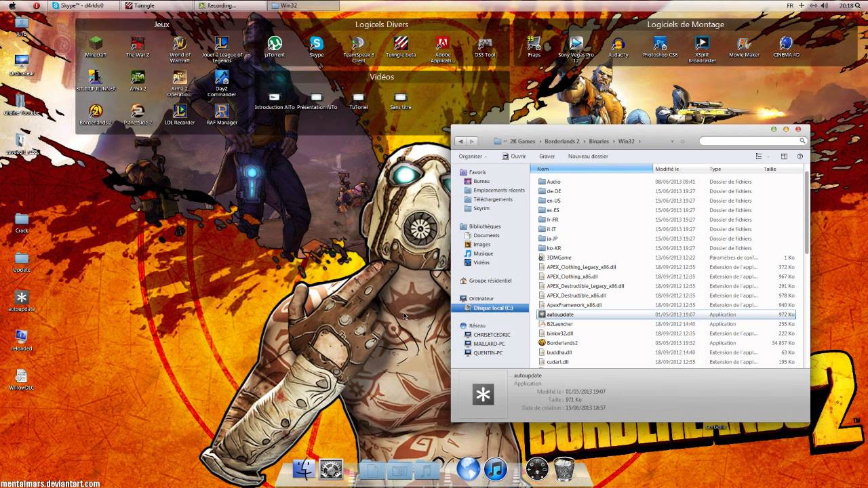
Task: Click Borderlands 2 in the breadcrumb path
Action: click(x=563, y=142)
